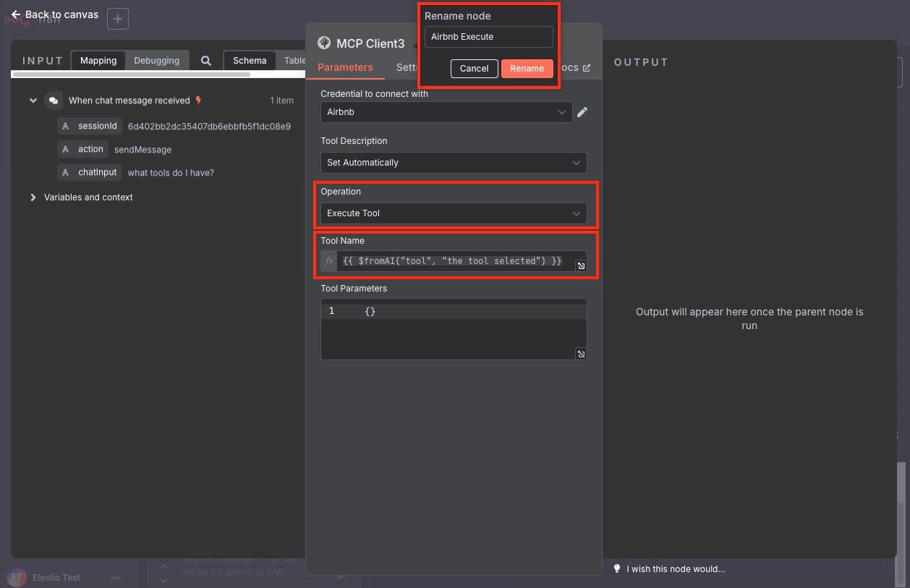The height and width of the screenshot is (588, 910).
Task: Switch to the Mapping input tab
Action: [x=98, y=61]
